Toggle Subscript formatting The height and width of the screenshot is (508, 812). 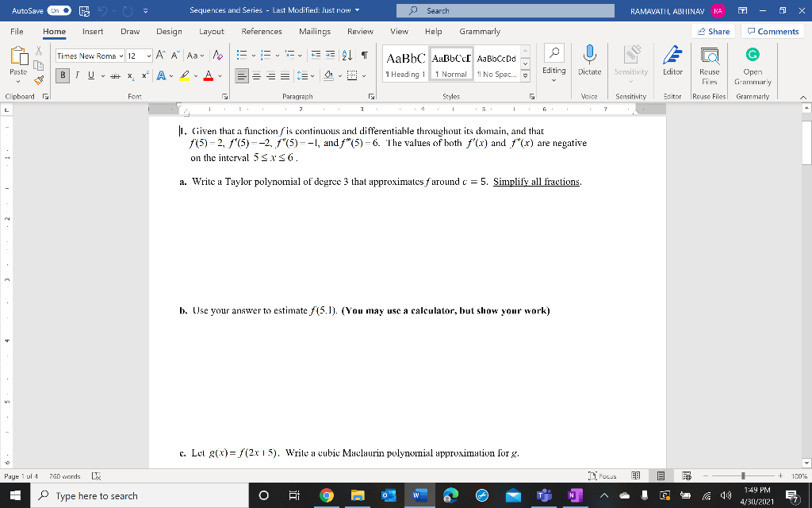pyautogui.click(x=130, y=76)
